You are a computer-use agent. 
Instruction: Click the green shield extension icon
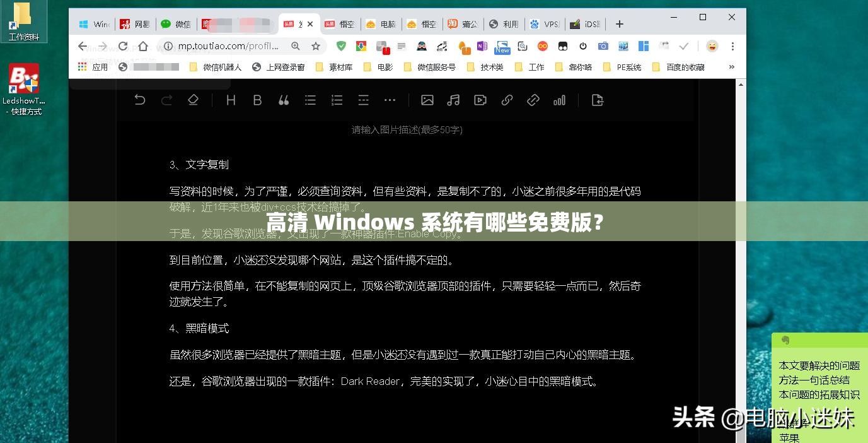click(341, 46)
